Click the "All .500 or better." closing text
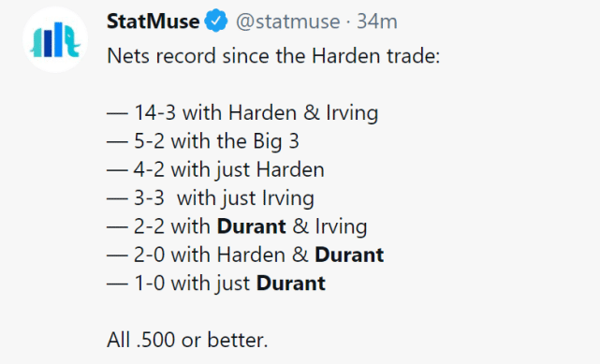 coord(187,340)
